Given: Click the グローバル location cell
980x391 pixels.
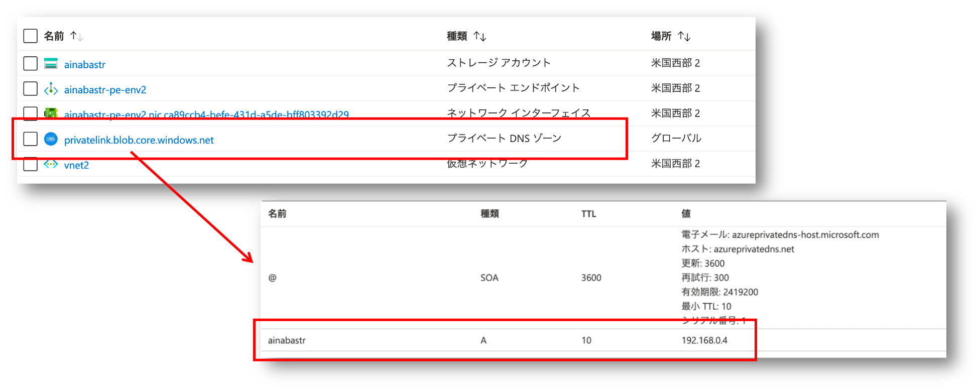Looking at the screenshot, I should coord(676,138).
